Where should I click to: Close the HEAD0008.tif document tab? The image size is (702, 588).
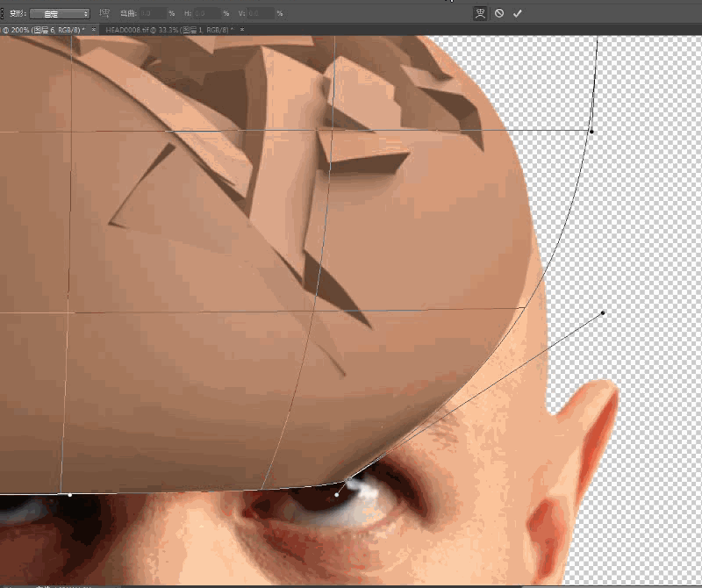click(242, 30)
